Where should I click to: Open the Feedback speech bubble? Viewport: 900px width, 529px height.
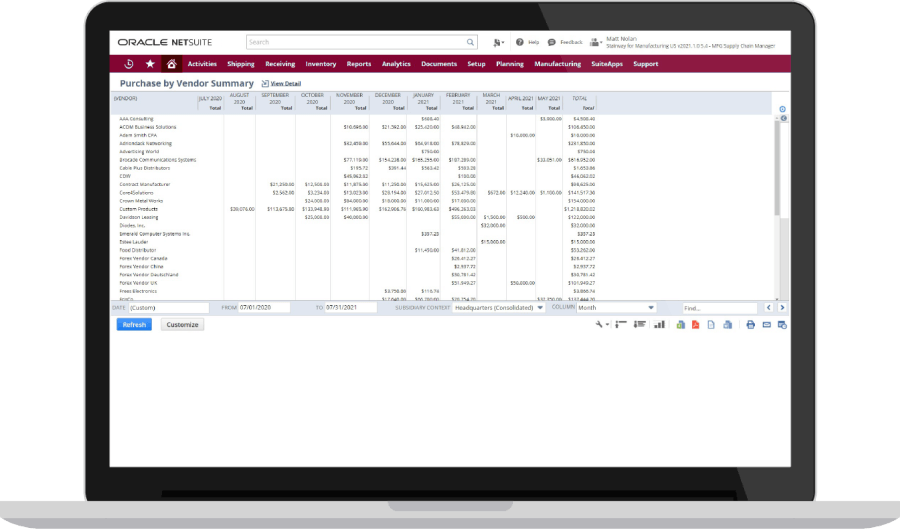(x=552, y=43)
